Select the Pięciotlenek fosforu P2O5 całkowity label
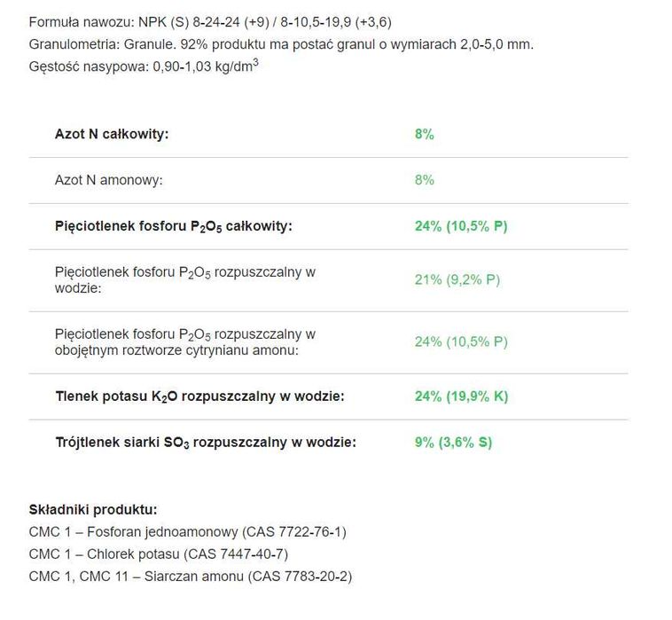The height and width of the screenshot is (620, 672). click(x=173, y=226)
